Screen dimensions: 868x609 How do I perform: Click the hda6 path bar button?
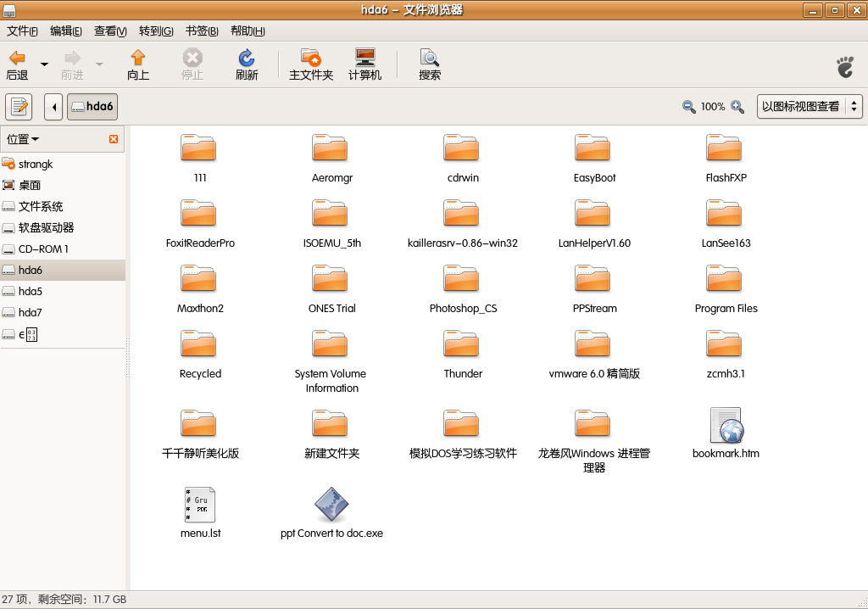92,106
